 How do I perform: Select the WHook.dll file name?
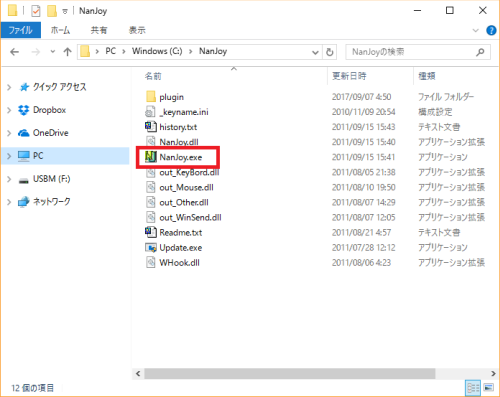(x=179, y=263)
